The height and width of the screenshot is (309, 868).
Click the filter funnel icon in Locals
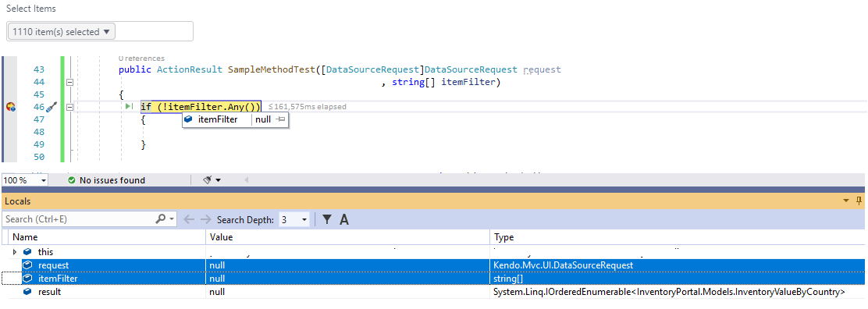point(327,219)
